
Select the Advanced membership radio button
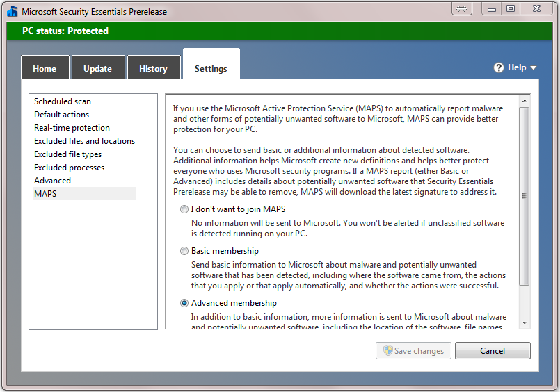pyautogui.click(x=184, y=303)
